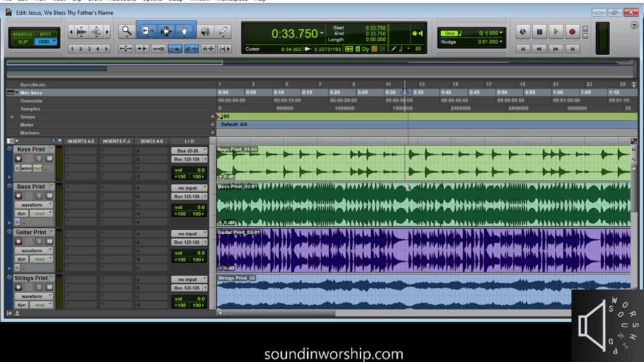644x362 pixels.
Task: Click horizontal zoom out arrow
Action: point(71,32)
